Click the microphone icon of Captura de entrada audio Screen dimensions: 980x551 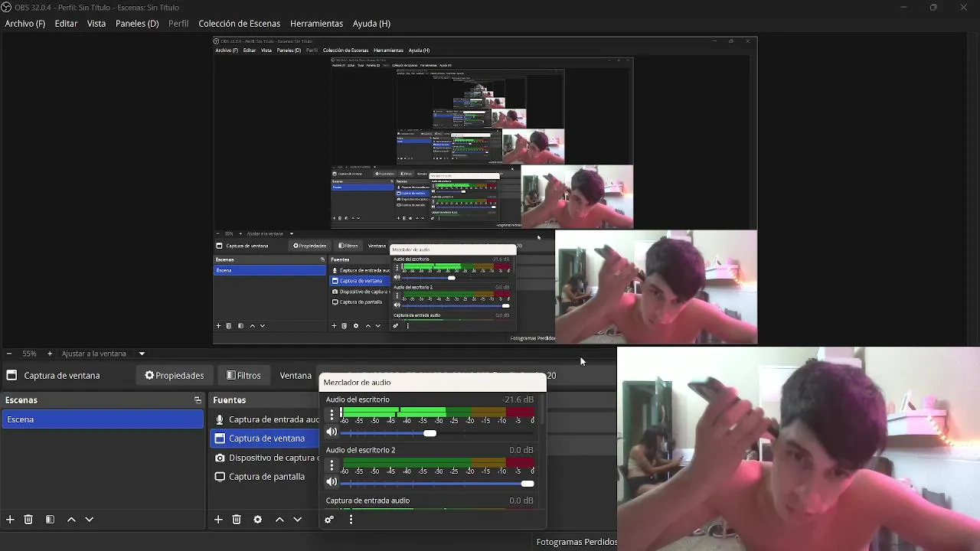(x=220, y=419)
